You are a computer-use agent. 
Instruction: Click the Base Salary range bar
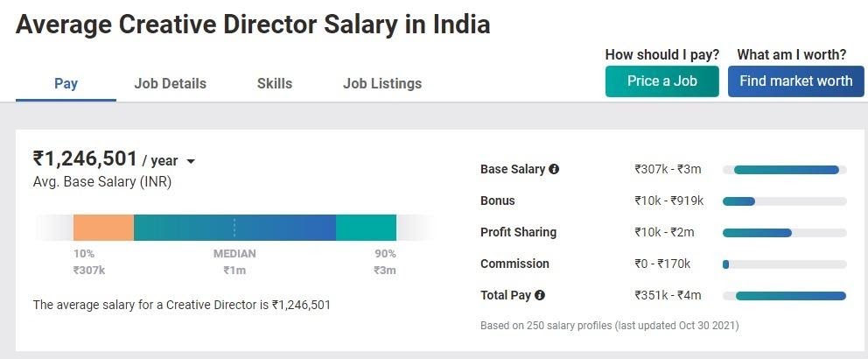point(785,169)
